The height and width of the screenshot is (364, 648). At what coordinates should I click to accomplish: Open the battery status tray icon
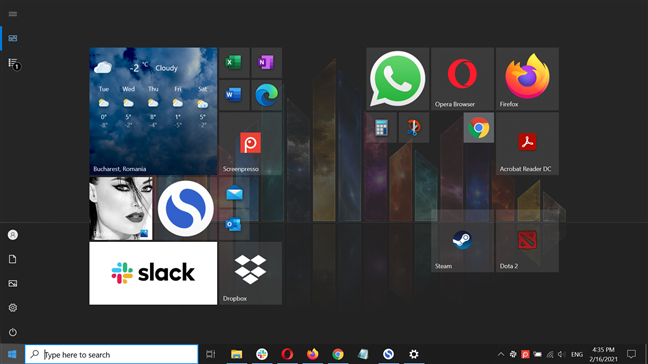pyautogui.click(x=538, y=354)
